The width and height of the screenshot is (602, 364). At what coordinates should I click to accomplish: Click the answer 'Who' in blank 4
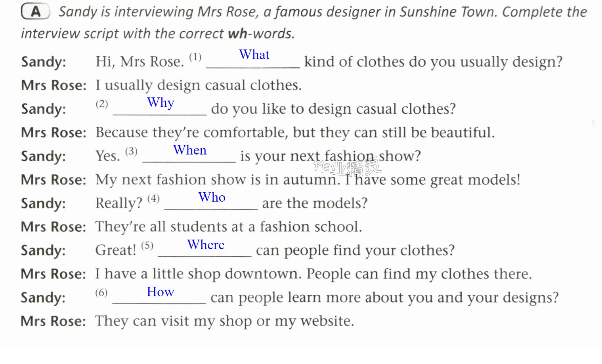[212, 197]
